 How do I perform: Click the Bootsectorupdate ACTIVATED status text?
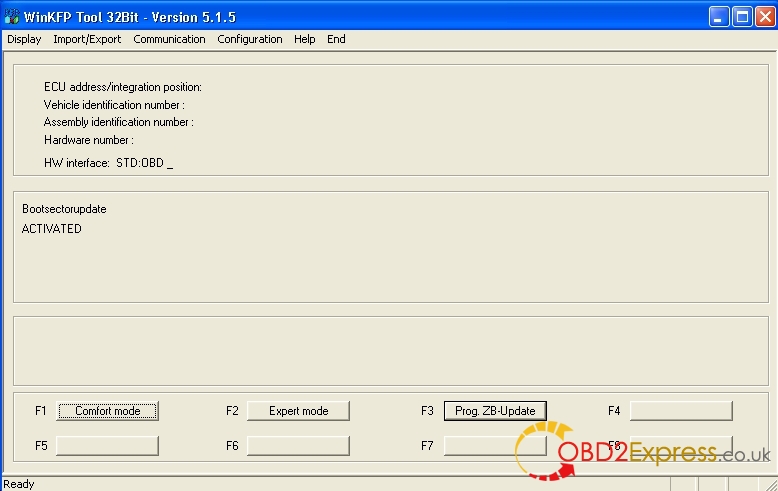click(52, 229)
